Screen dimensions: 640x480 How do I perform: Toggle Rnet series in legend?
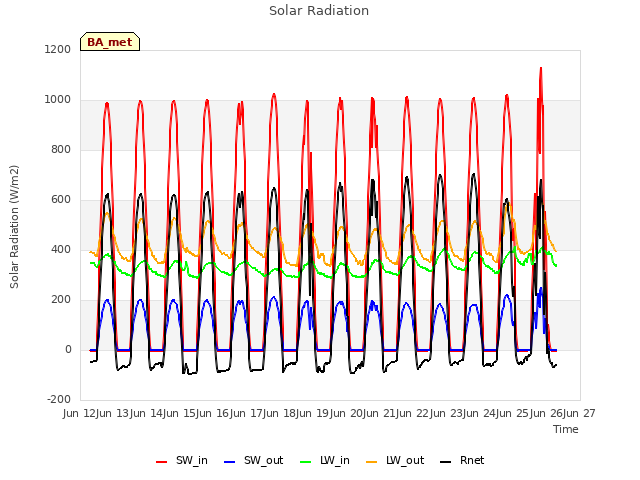coord(462,460)
